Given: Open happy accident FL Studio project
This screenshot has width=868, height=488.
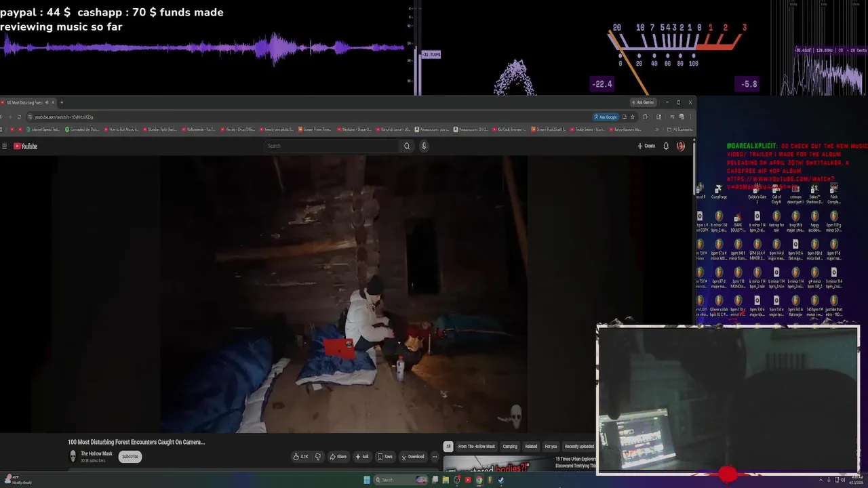Looking at the screenshot, I should 814,221.
